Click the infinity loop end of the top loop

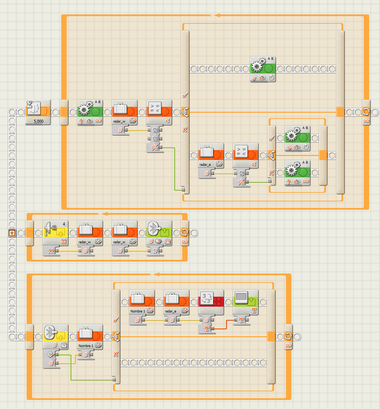(366, 112)
